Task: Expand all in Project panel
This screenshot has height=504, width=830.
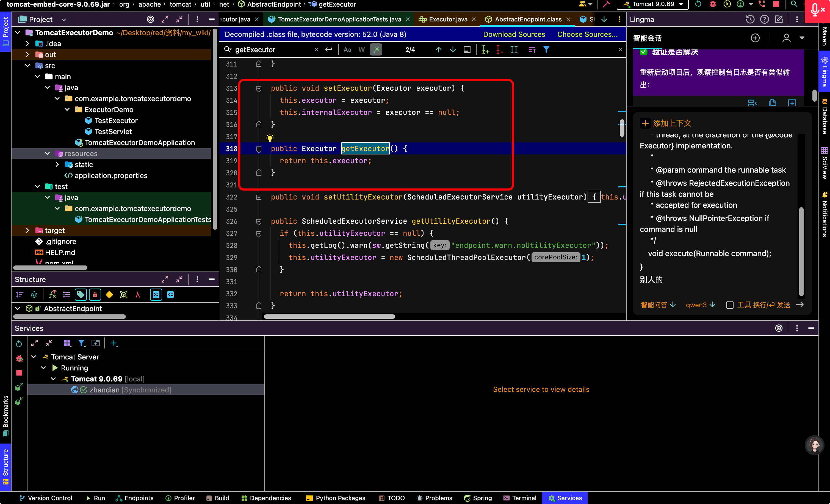Action: coord(165,20)
